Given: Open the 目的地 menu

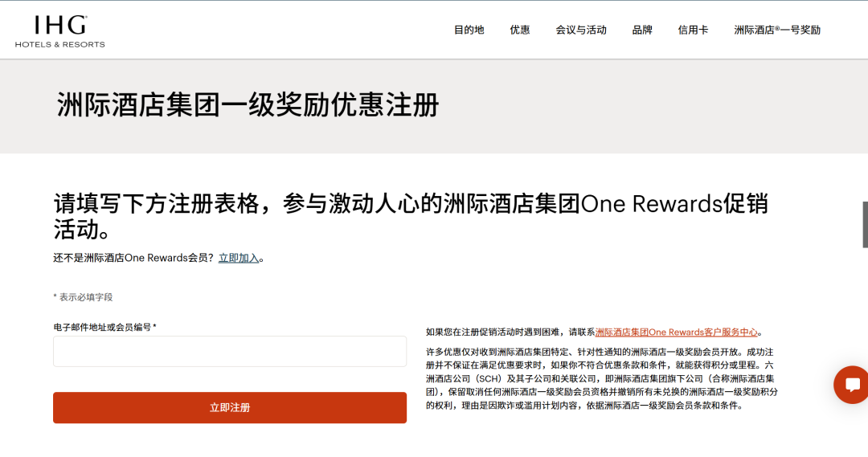Looking at the screenshot, I should 469,30.
